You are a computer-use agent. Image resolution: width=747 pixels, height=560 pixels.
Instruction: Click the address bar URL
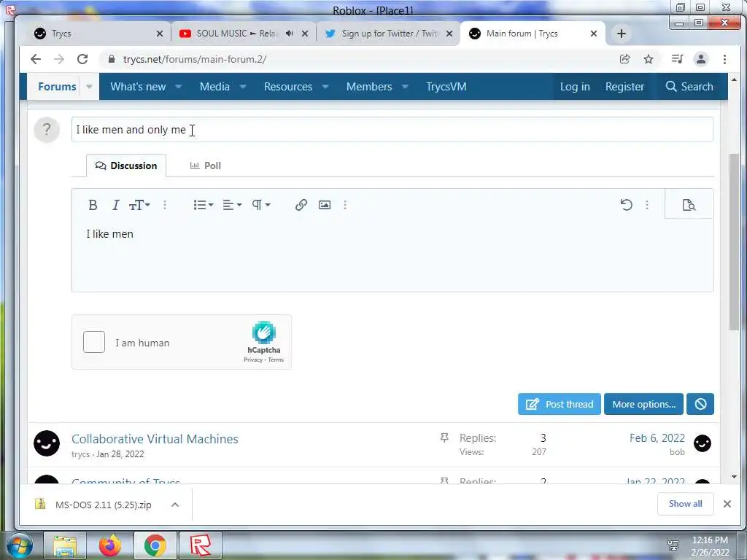click(x=194, y=60)
